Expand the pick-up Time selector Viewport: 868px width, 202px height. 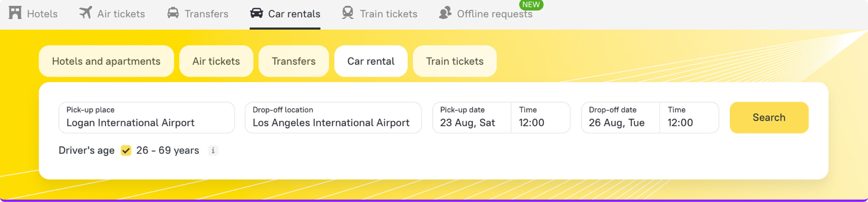(540, 118)
